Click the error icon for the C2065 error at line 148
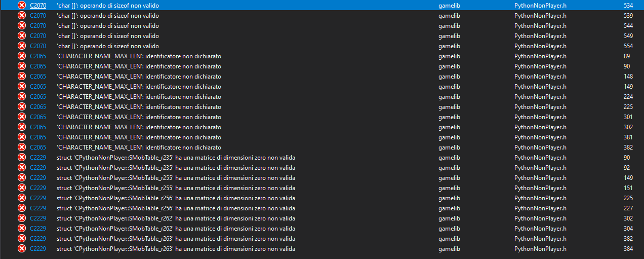 point(22,76)
